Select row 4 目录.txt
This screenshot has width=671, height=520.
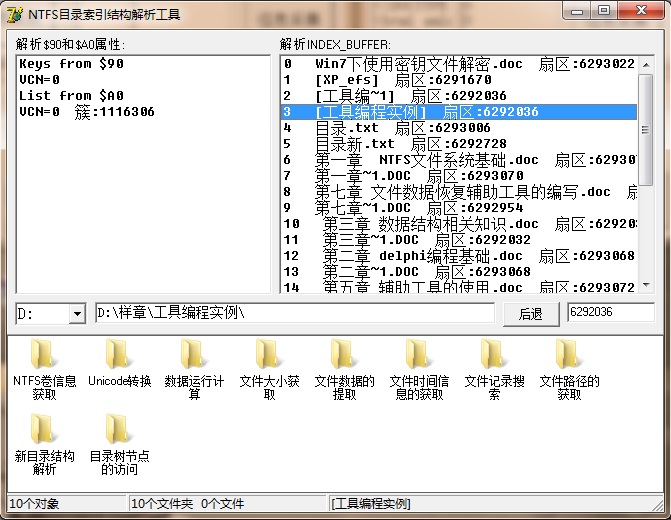459,128
